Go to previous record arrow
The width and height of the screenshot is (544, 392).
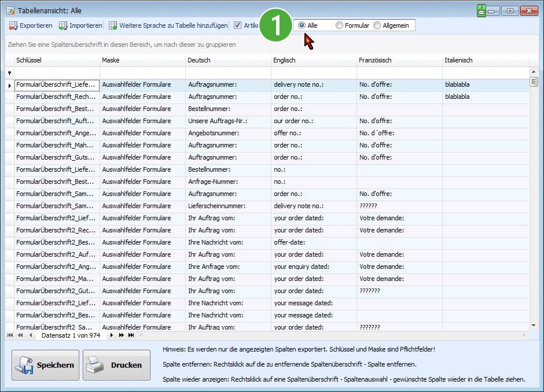31,335
